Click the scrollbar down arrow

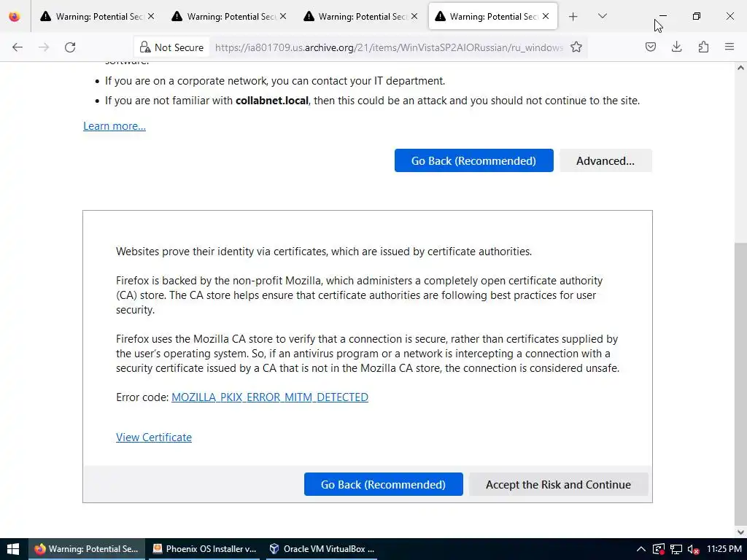click(740, 532)
